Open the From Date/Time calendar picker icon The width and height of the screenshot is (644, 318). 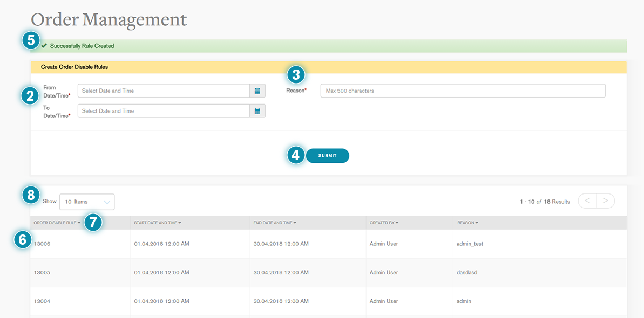[257, 91]
